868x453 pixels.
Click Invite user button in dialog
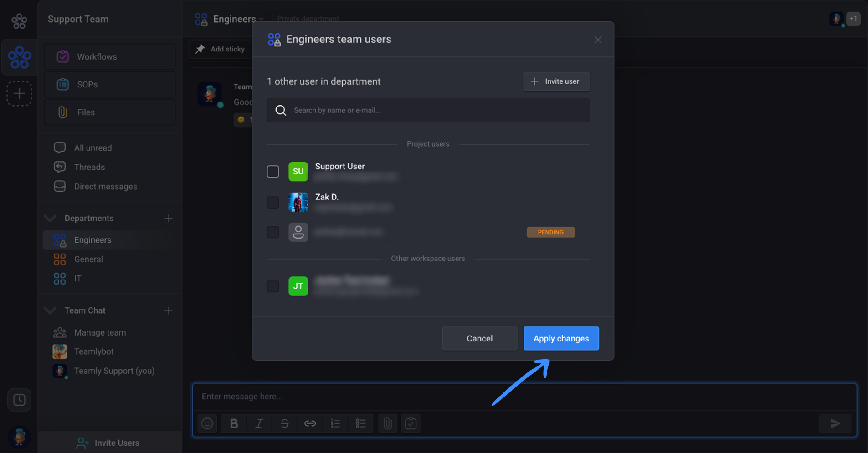pyautogui.click(x=556, y=81)
